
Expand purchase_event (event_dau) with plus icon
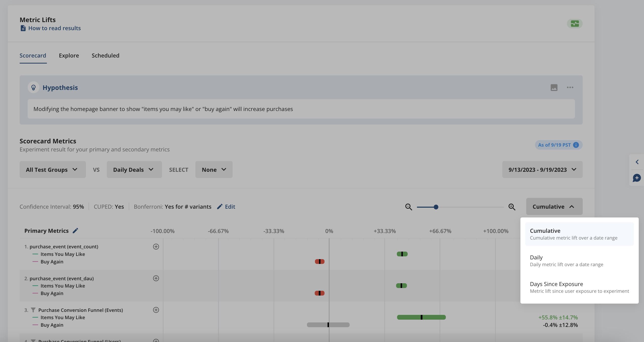tap(156, 278)
